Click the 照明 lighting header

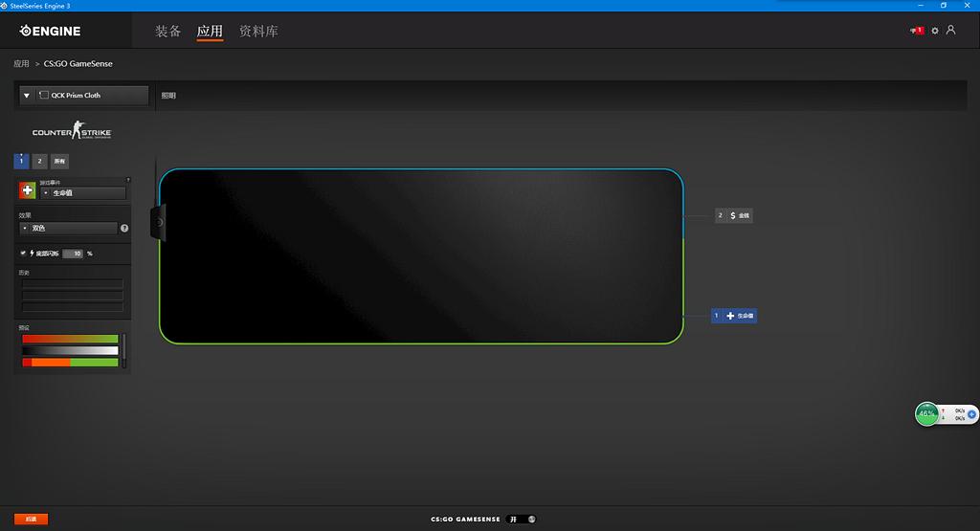168,96
